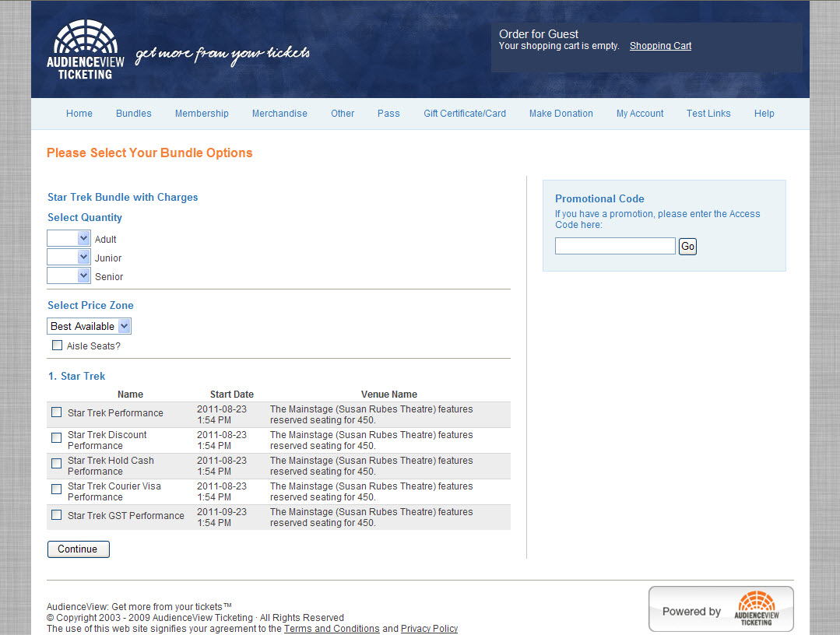Click the 'Promotional Code' heading
This screenshot has width=840, height=635.
click(600, 198)
